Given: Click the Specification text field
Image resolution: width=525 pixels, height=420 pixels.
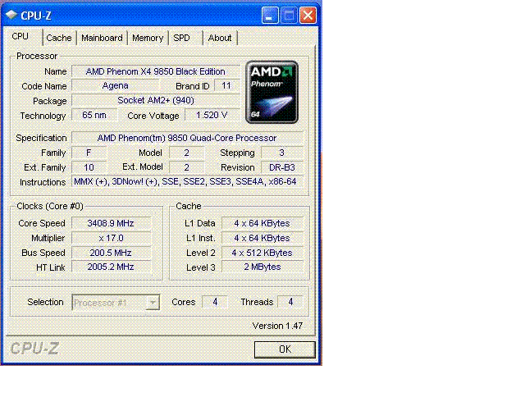Looking at the screenshot, I should click(x=187, y=138).
